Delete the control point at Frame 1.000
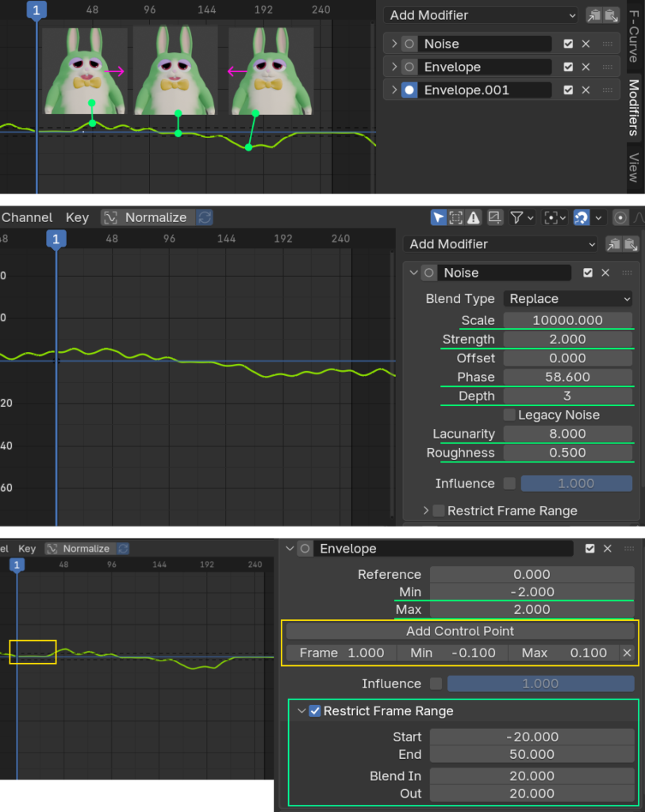 pos(627,653)
